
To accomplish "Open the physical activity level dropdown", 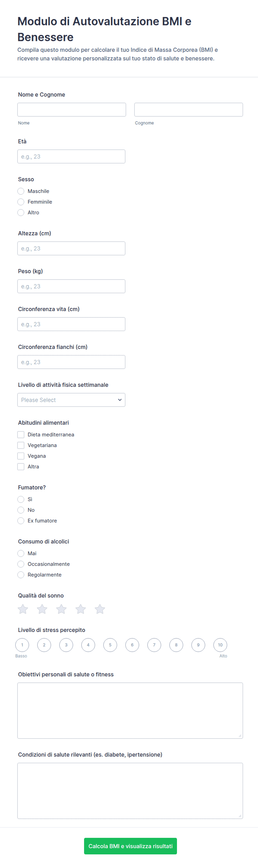I will click(x=71, y=400).
